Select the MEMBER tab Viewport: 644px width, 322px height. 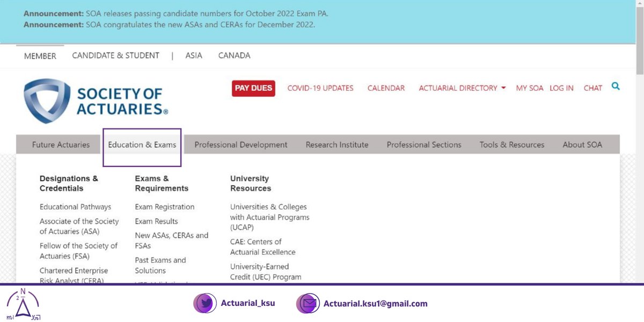(x=40, y=56)
